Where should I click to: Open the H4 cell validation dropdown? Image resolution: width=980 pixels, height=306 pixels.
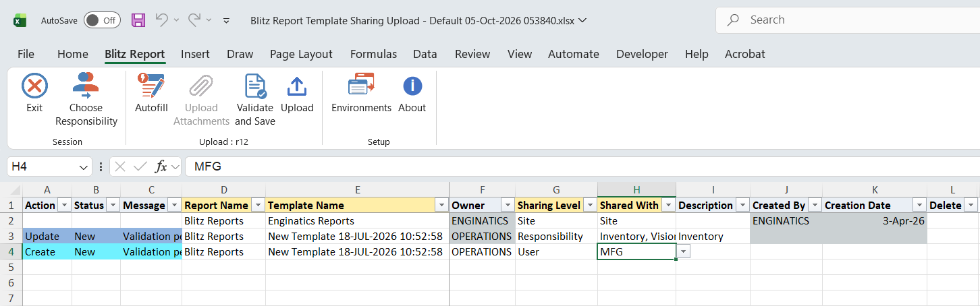pyautogui.click(x=684, y=251)
